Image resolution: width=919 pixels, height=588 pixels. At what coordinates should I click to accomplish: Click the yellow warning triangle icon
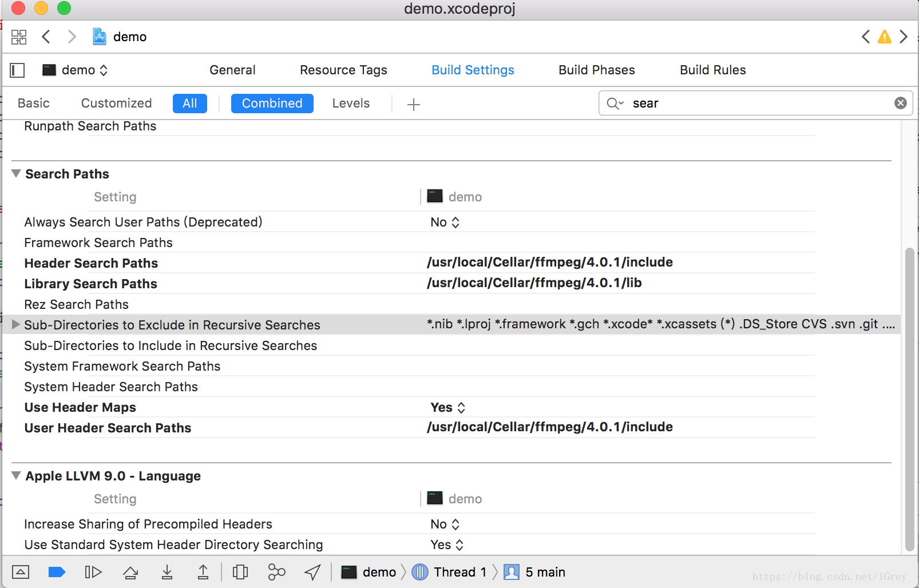pyautogui.click(x=885, y=37)
